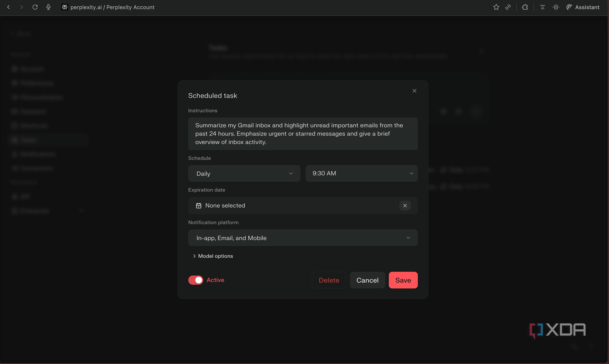Viewport: 609px width, 364px height.
Task: Activate the microphone icon in the toolbar
Action: 48,7
